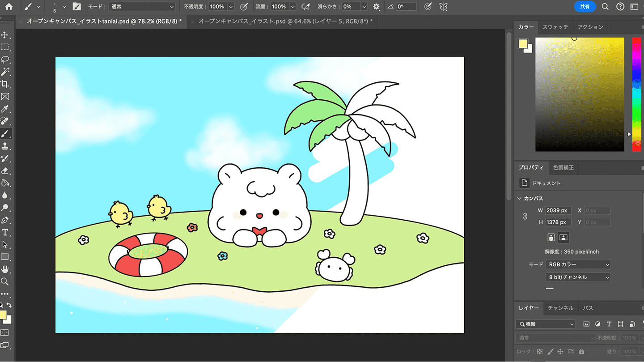Toggle Quick Mask mode

click(x=5, y=332)
